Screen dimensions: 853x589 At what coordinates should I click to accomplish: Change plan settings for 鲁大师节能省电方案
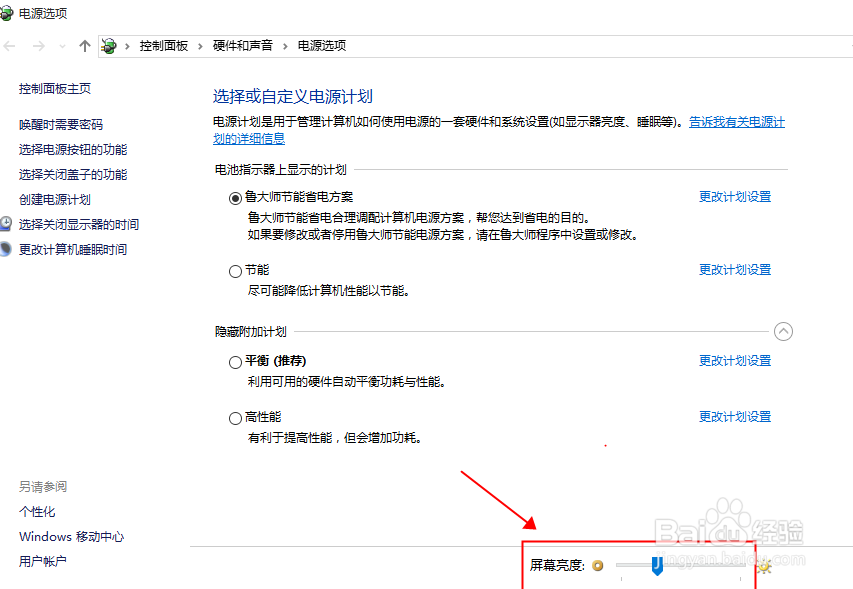click(735, 197)
